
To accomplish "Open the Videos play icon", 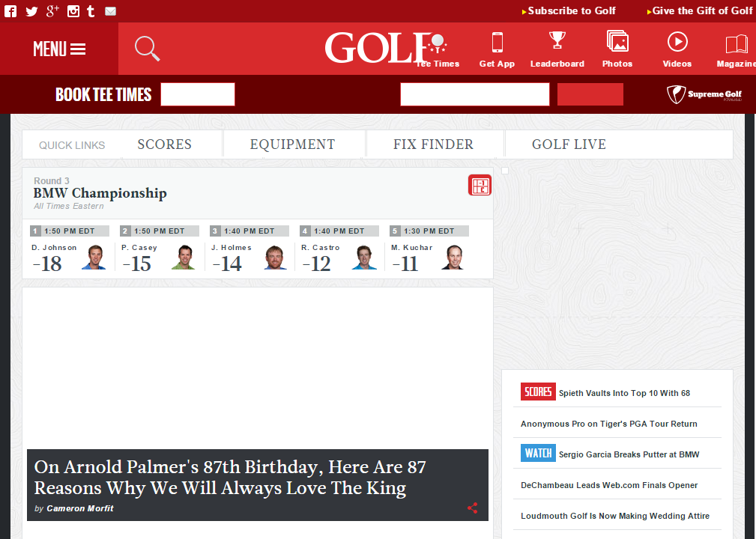I will (x=677, y=41).
